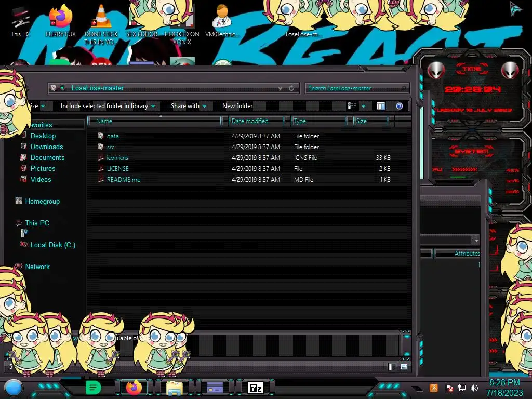Open 7-Zip from the taskbar

pos(256,388)
